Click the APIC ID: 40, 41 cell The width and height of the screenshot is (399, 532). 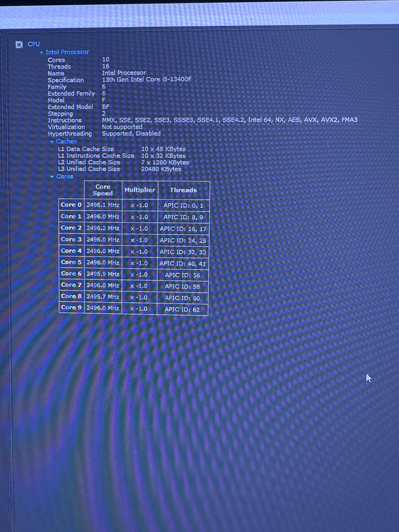182,264
